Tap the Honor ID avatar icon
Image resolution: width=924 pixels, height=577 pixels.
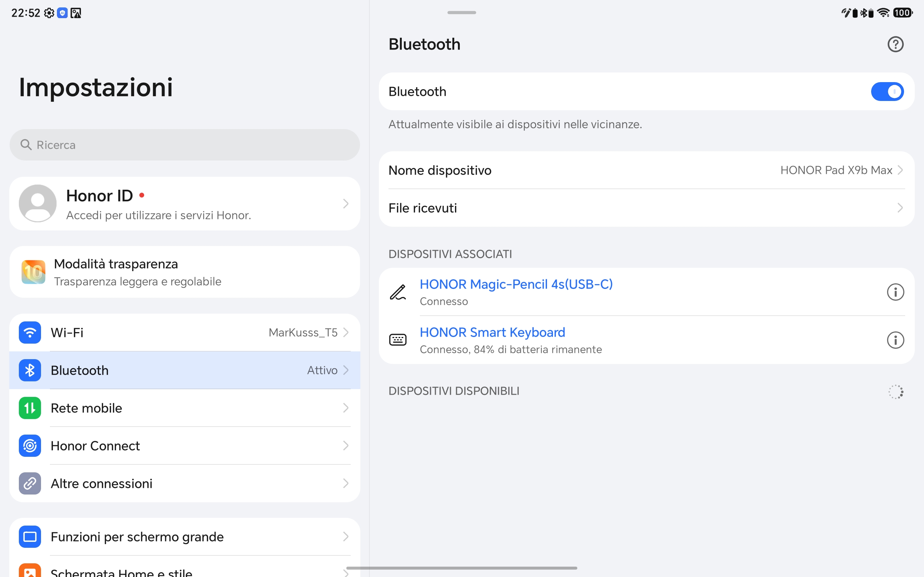click(37, 203)
